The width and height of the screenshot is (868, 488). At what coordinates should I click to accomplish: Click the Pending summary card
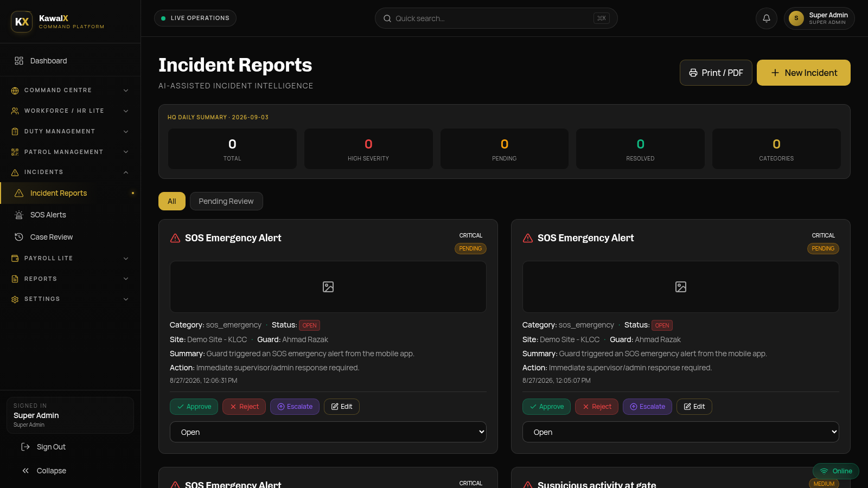click(x=505, y=149)
